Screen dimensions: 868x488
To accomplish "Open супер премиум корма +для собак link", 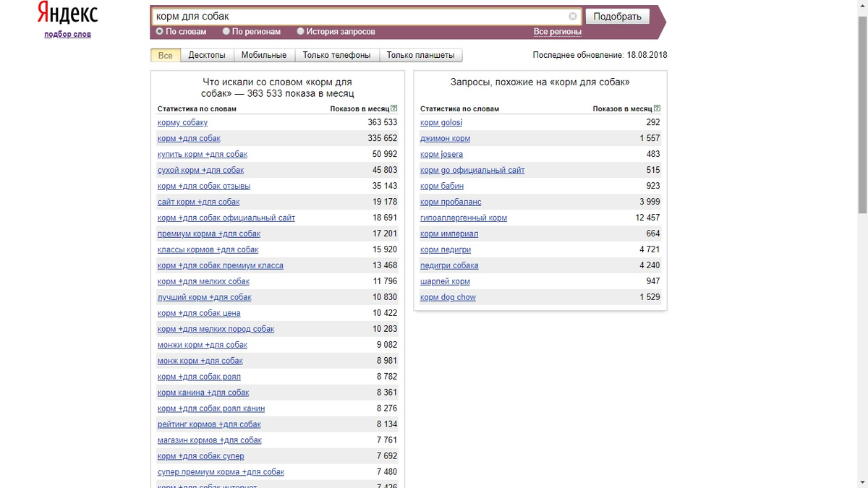I will [221, 472].
